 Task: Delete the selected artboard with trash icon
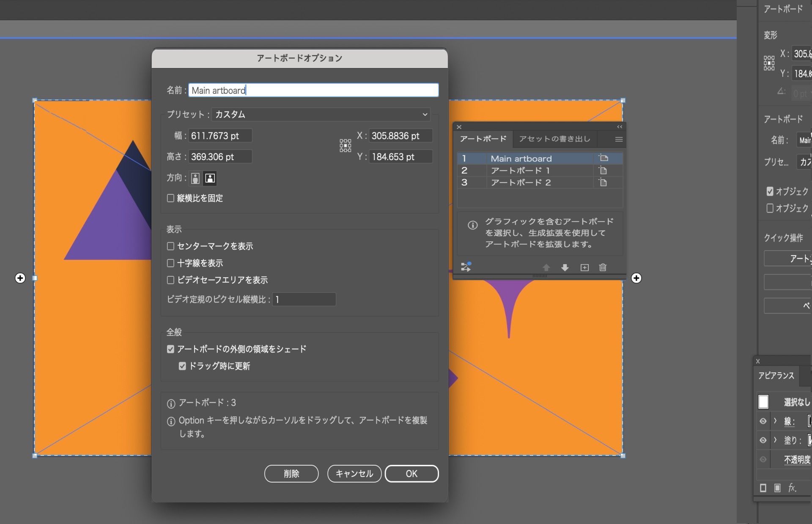tap(603, 267)
